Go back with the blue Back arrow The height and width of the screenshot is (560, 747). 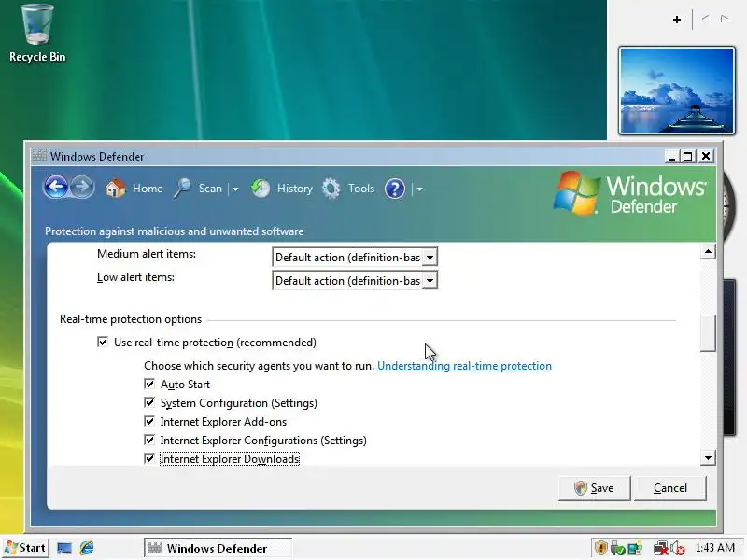pyautogui.click(x=55, y=188)
